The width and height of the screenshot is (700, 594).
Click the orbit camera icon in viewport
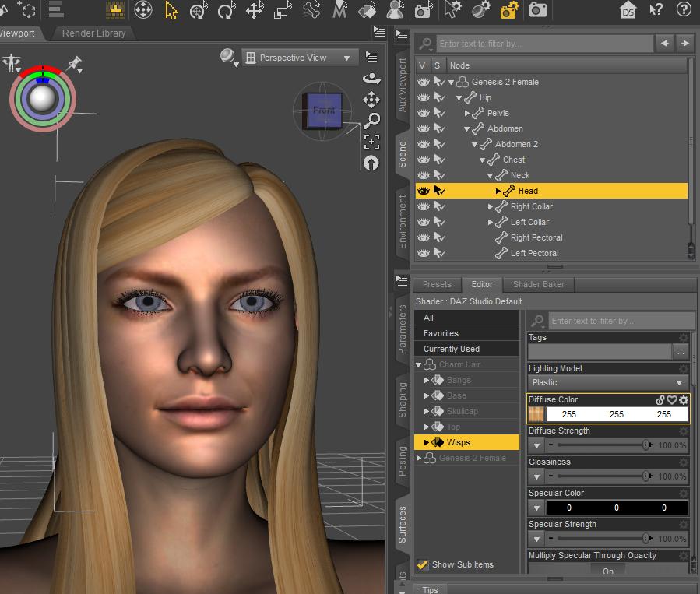click(x=371, y=78)
